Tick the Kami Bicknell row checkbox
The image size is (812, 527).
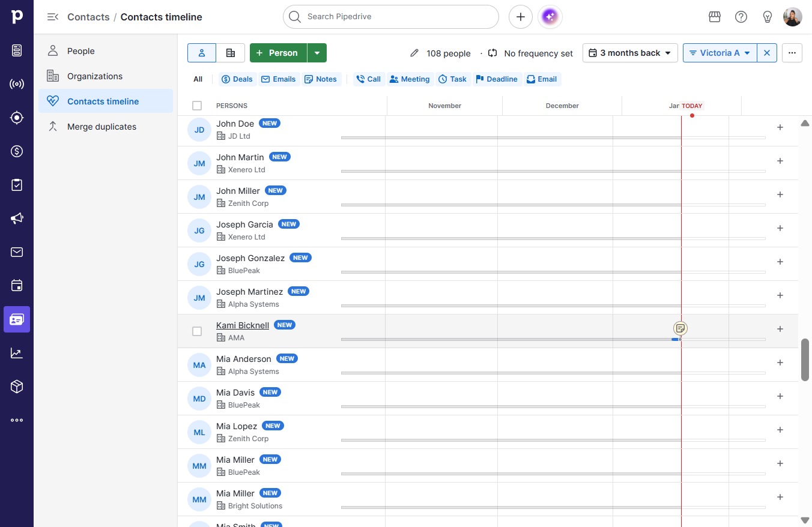(x=197, y=331)
